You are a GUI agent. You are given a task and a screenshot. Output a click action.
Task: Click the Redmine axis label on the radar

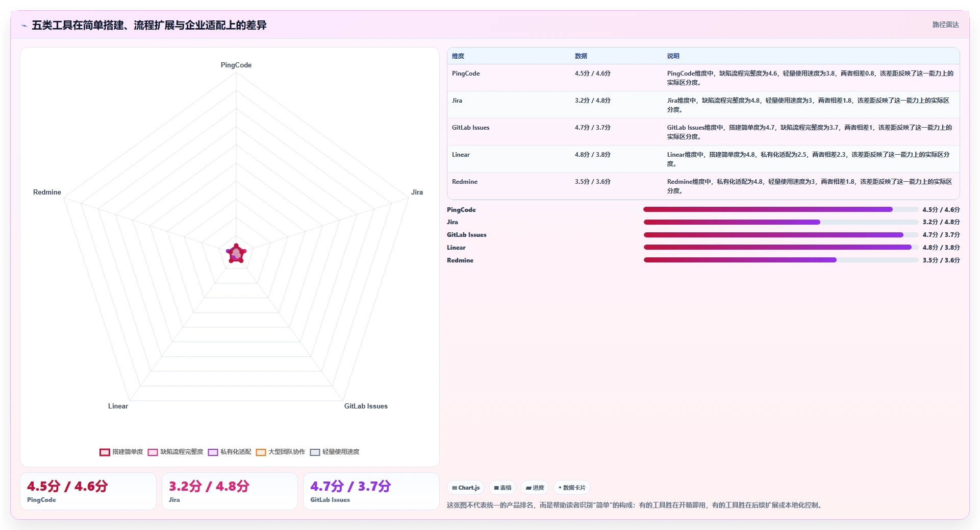(47, 192)
